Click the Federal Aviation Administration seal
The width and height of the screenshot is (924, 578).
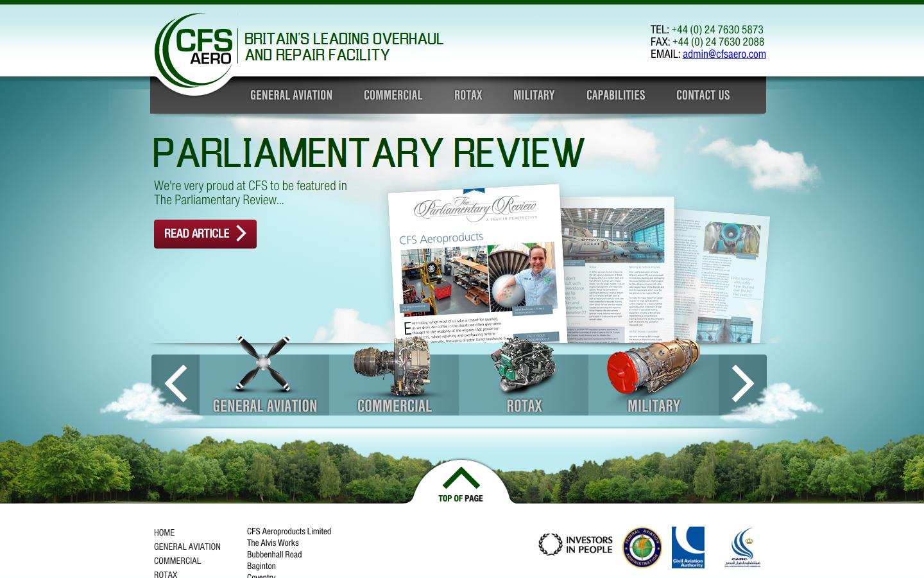(642, 548)
